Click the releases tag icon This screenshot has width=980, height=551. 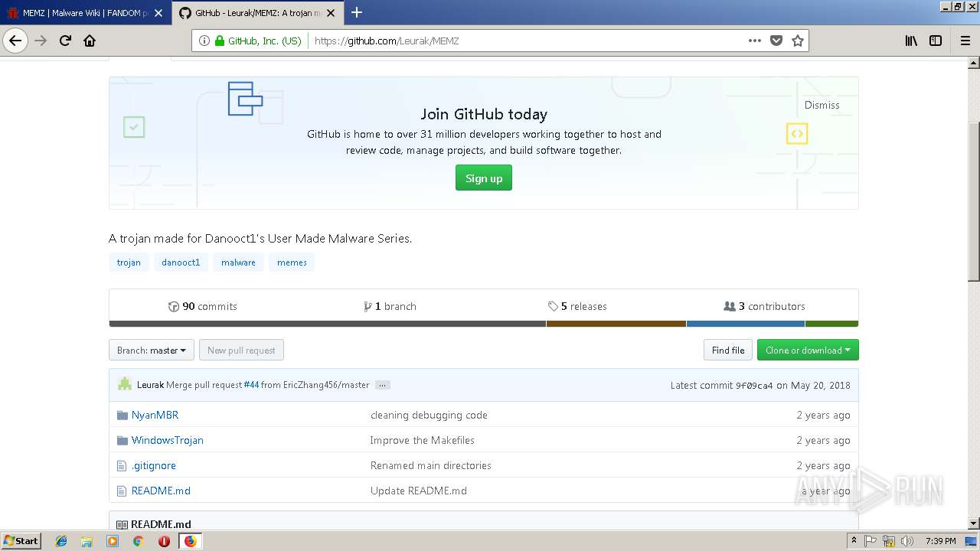[x=553, y=306]
